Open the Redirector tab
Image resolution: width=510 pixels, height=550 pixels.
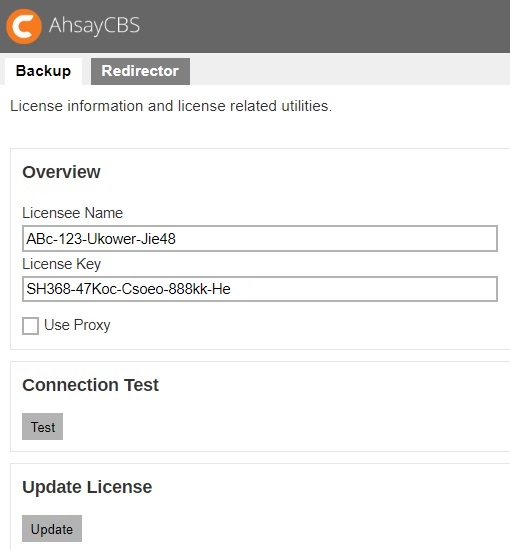click(x=140, y=71)
